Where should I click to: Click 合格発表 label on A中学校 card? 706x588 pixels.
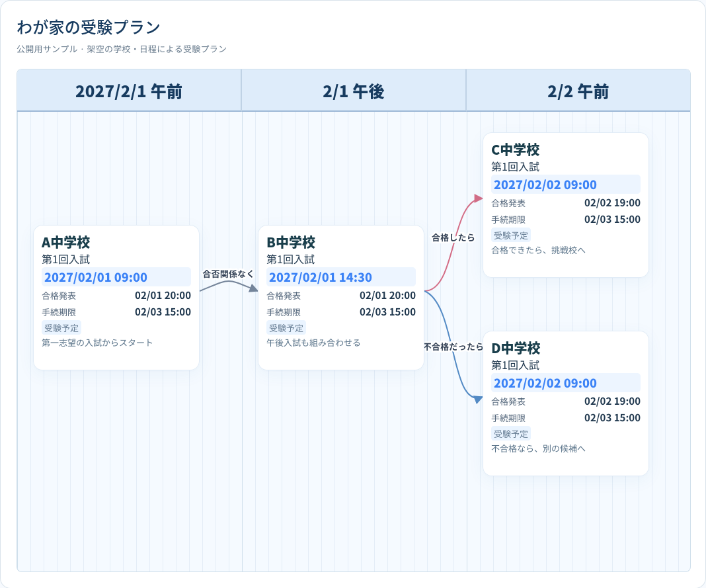(59, 296)
